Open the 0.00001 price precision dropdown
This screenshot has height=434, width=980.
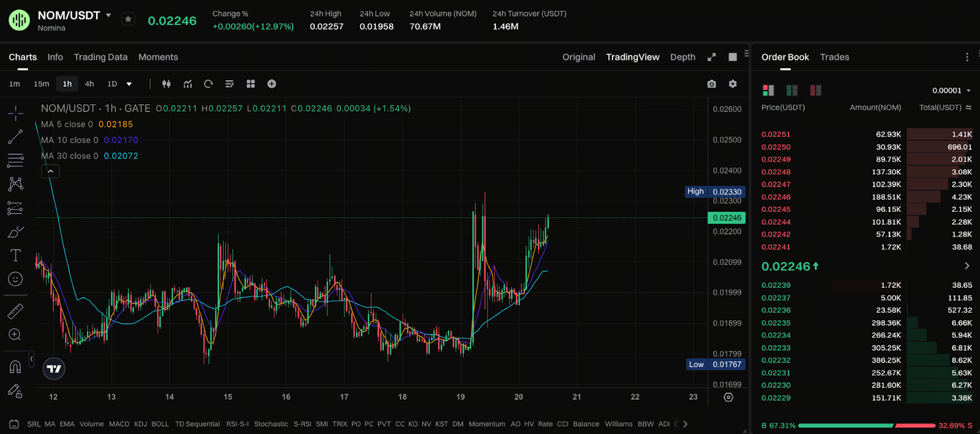point(952,91)
